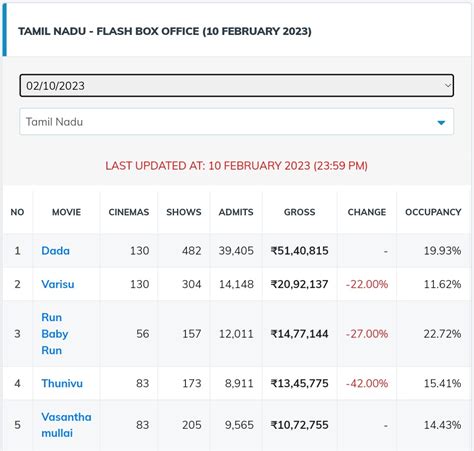Click the NO column header
The height and width of the screenshot is (451, 474).
pyautogui.click(x=17, y=212)
